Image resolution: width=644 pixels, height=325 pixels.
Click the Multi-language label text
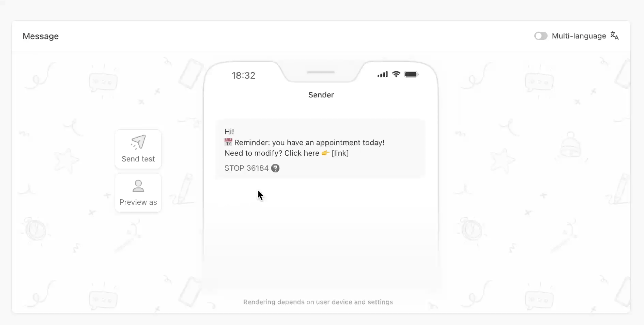(579, 36)
